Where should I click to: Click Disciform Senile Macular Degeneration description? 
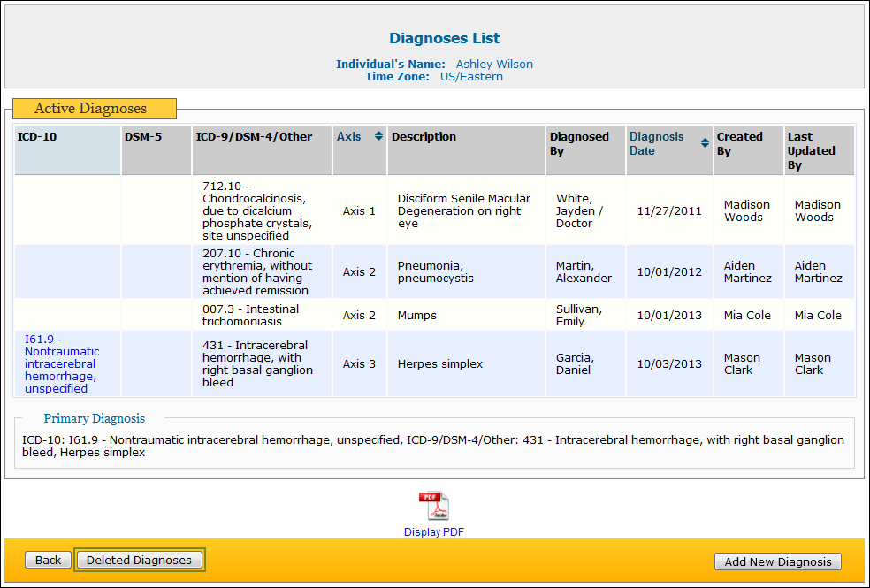(x=464, y=210)
